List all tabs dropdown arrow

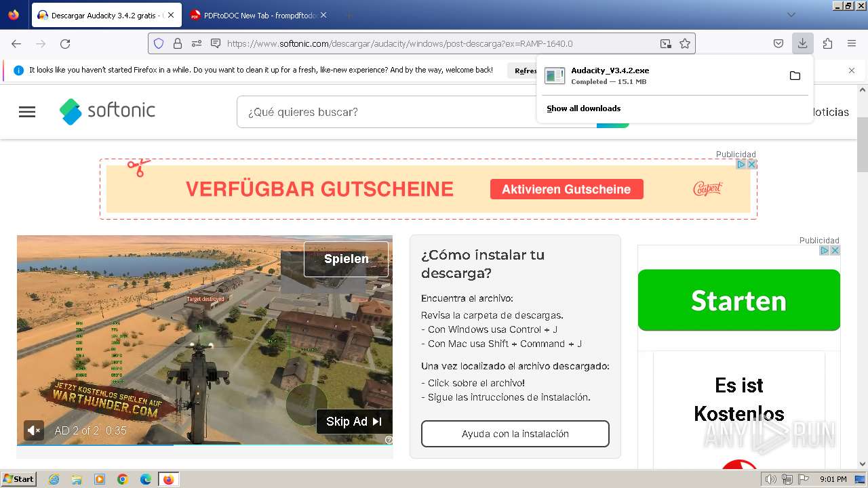tap(791, 15)
